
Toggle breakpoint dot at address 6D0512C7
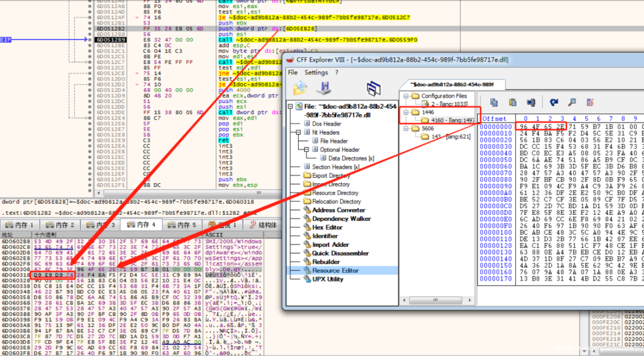coord(90,62)
